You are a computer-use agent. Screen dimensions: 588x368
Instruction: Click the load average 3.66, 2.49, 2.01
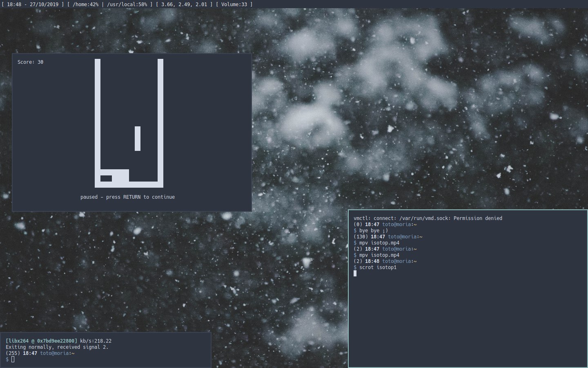(184, 4)
